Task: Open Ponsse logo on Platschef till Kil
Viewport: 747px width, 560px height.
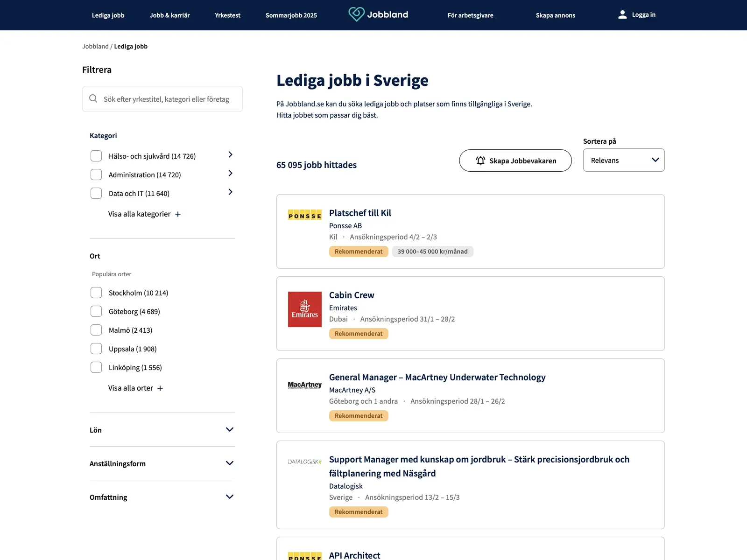Action: pos(305,215)
